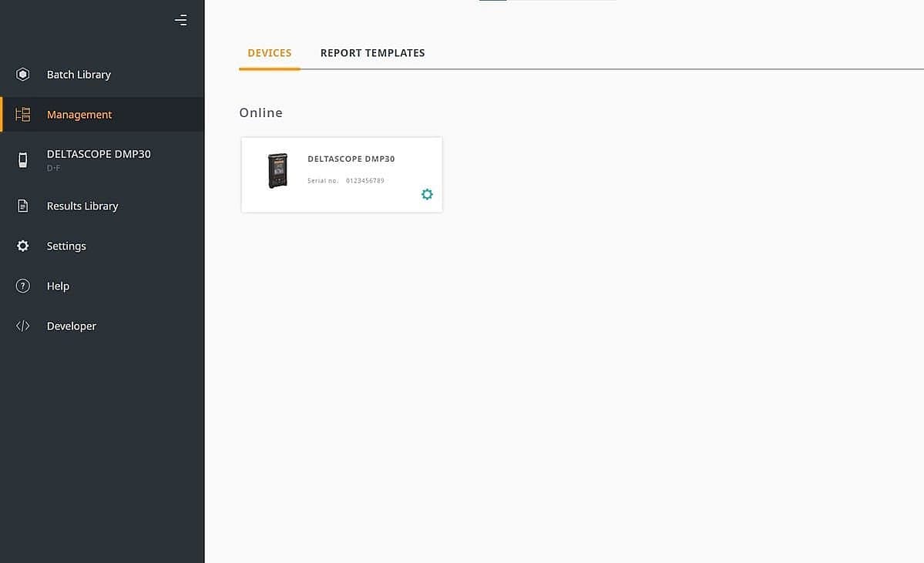
Task: Select the Management sidebar icon
Action: [x=22, y=114]
